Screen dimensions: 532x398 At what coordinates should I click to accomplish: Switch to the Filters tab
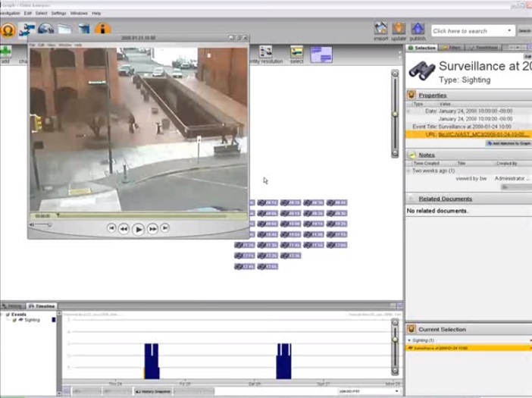pos(451,48)
